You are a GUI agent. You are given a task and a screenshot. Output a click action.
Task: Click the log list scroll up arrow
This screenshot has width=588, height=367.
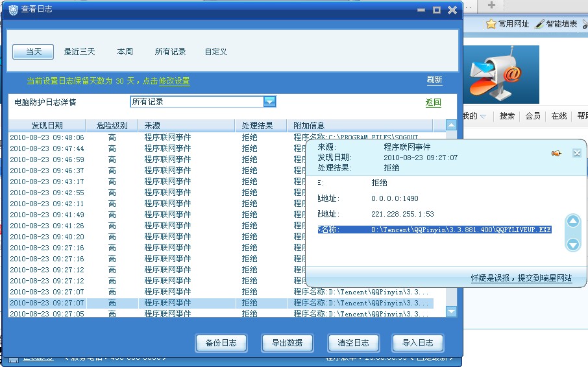point(451,125)
